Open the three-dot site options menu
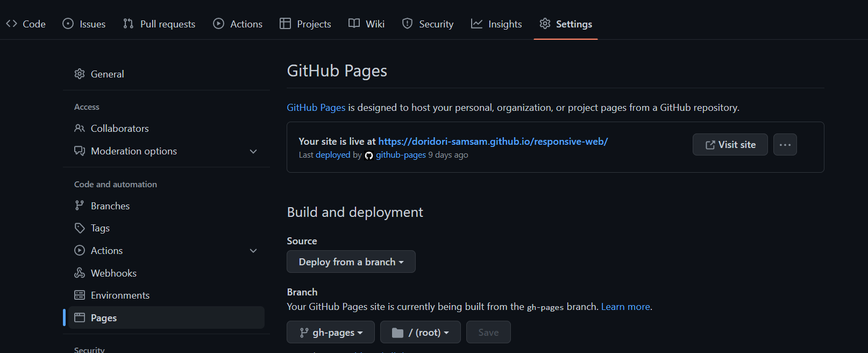The image size is (868, 353). tap(785, 145)
